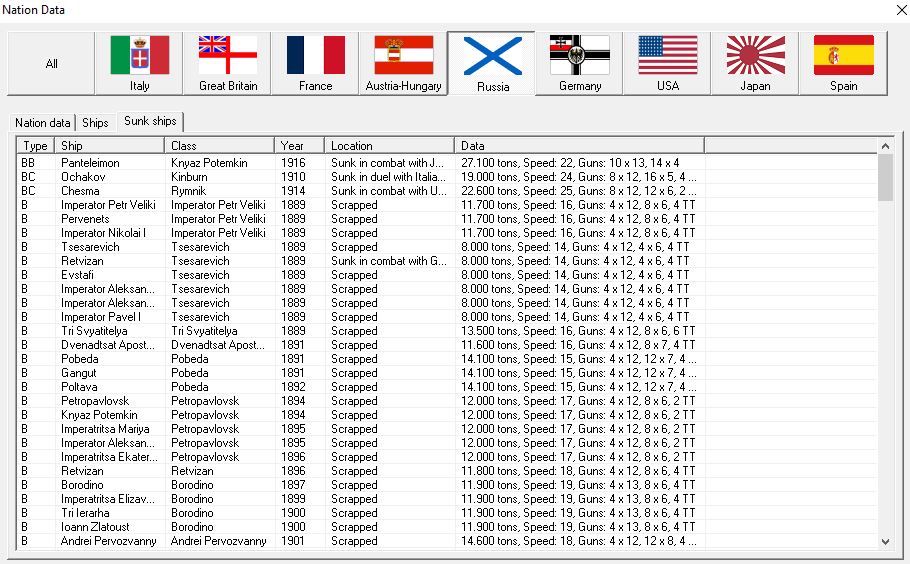Viewport: 910px width, 564px height.
Task: Sort by the Location column header
Action: pyautogui.click(x=389, y=146)
